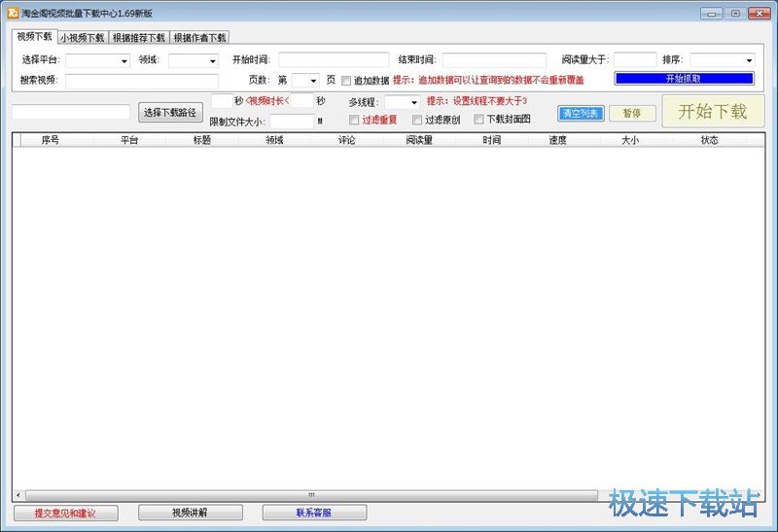Image resolution: width=778 pixels, height=532 pixels.
Task: Click the 暂停 button
Action: click(x=632, y=114)
